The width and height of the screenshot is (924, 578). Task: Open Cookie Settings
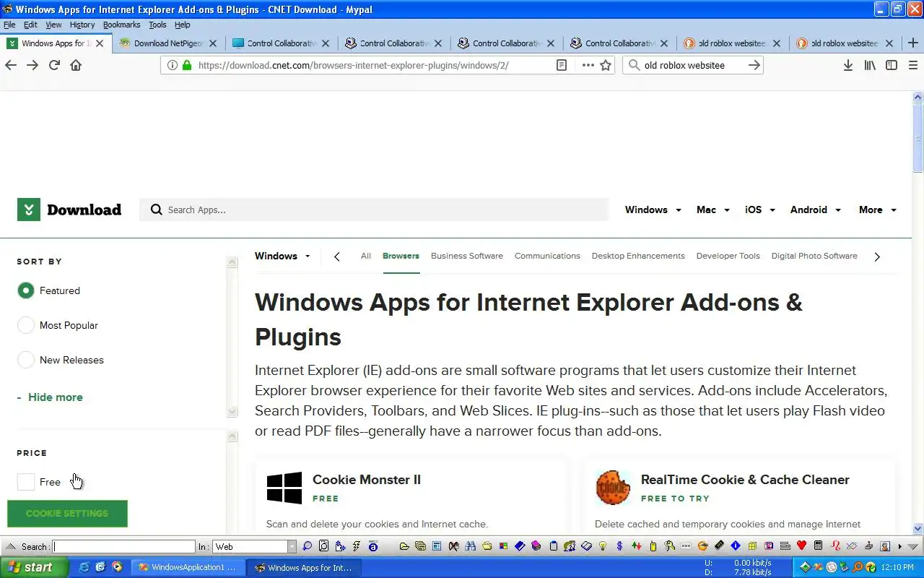(x=67, y=514)
